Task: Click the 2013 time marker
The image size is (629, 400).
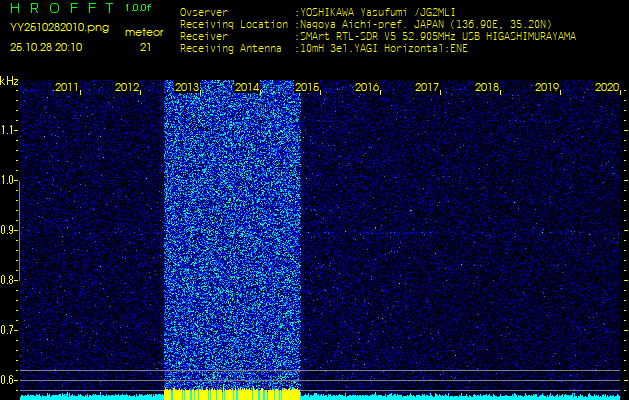Action: coord(187,87)
